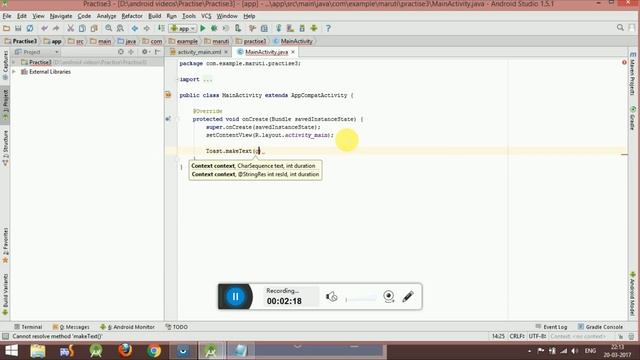This screenshot has width=640, height=360.
Task: Click the recorder pencil annotate icon
Action: point(408,296)
